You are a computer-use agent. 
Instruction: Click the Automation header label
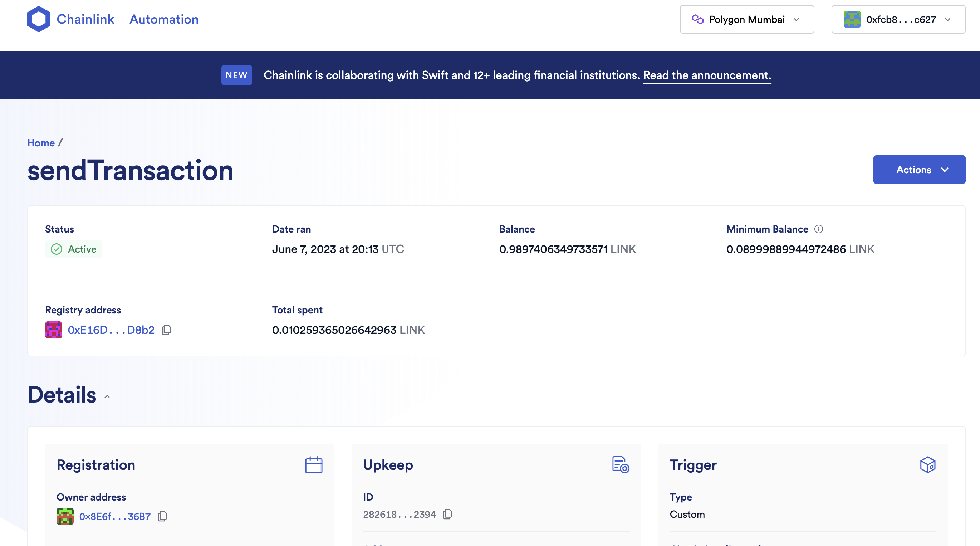[x=164, y=19]
